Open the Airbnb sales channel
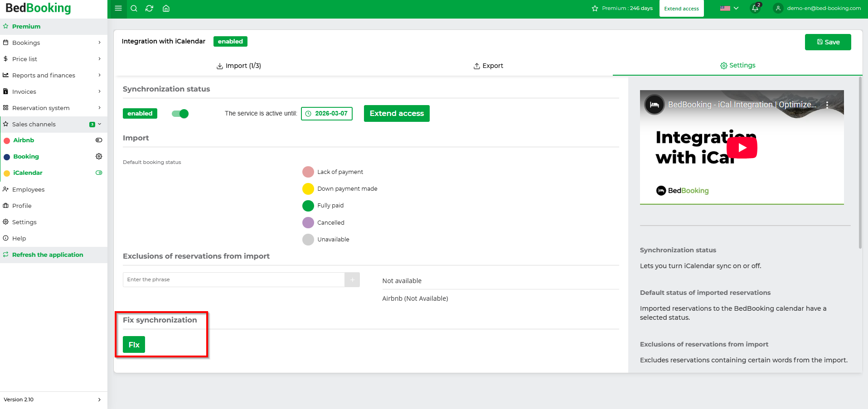The width and height of the screenshot is (868, 409). (x=24, y=140)
